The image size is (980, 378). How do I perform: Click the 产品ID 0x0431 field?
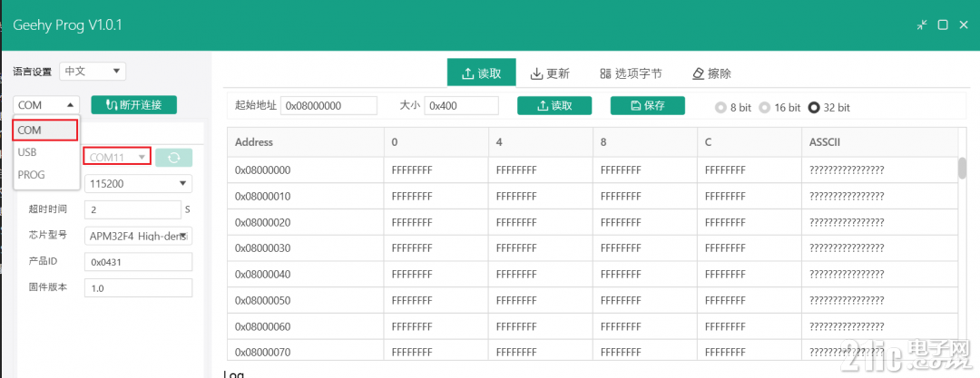pyautogui.click(x=138, y=262)
